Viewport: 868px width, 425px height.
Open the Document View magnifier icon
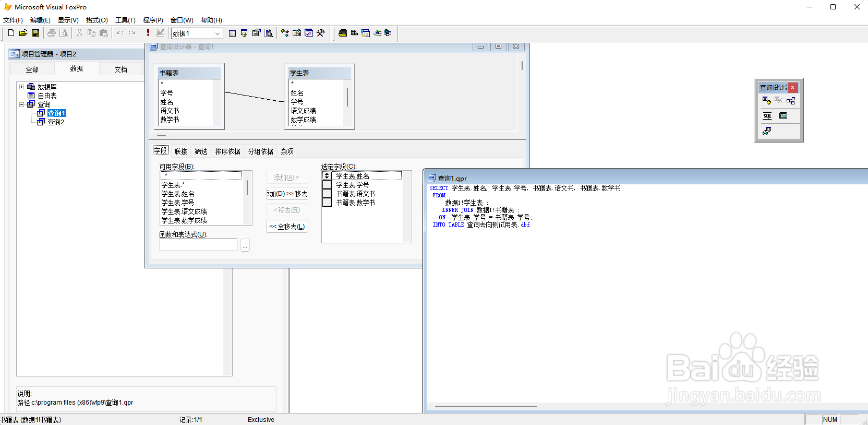pyautogui.click(x=269, y=33)
